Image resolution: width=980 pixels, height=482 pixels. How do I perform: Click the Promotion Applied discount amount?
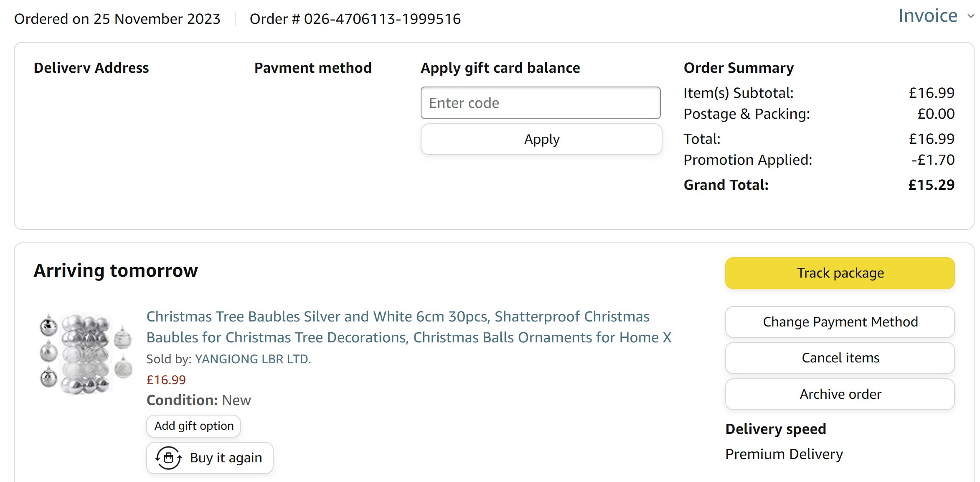[932, 160]
